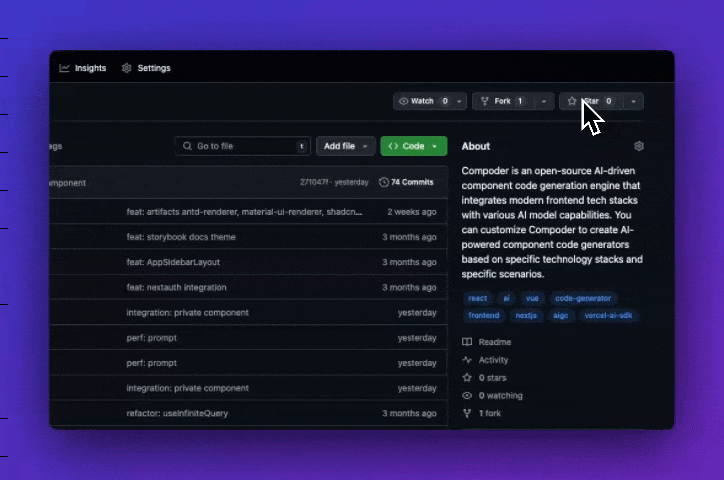This screenshot has width=724, height=480.
Task: Click the Readme book icon
Action: 467,342
